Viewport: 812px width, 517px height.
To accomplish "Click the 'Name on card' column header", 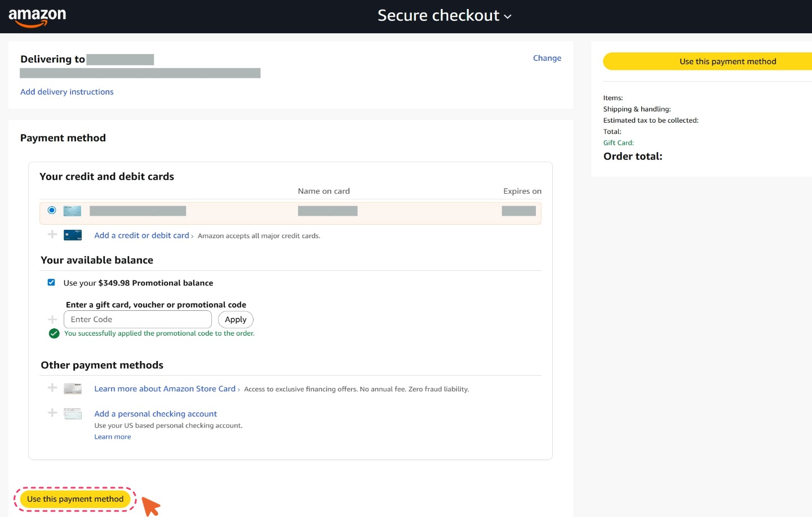I will pyautogui.click(x=324, y=191).
